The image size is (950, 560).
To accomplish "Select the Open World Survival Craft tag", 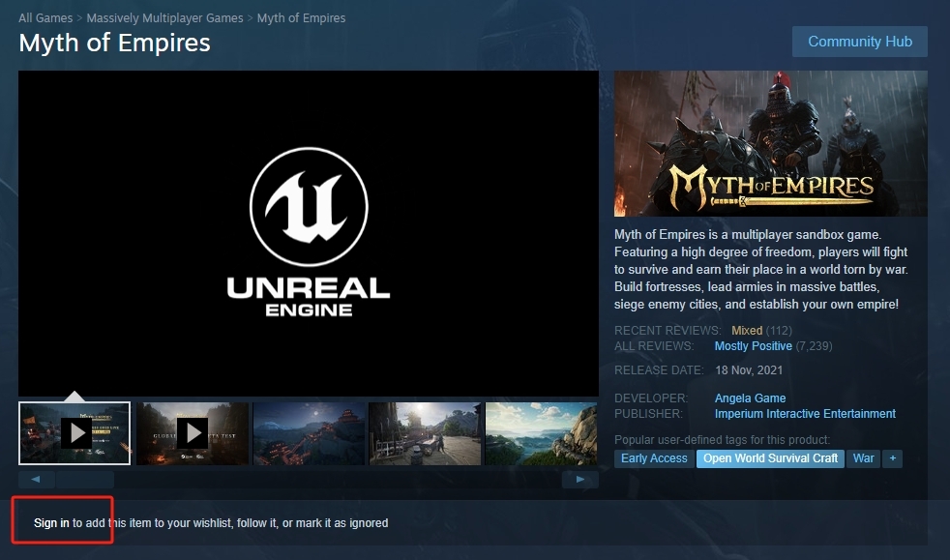I will coord(770,458).
